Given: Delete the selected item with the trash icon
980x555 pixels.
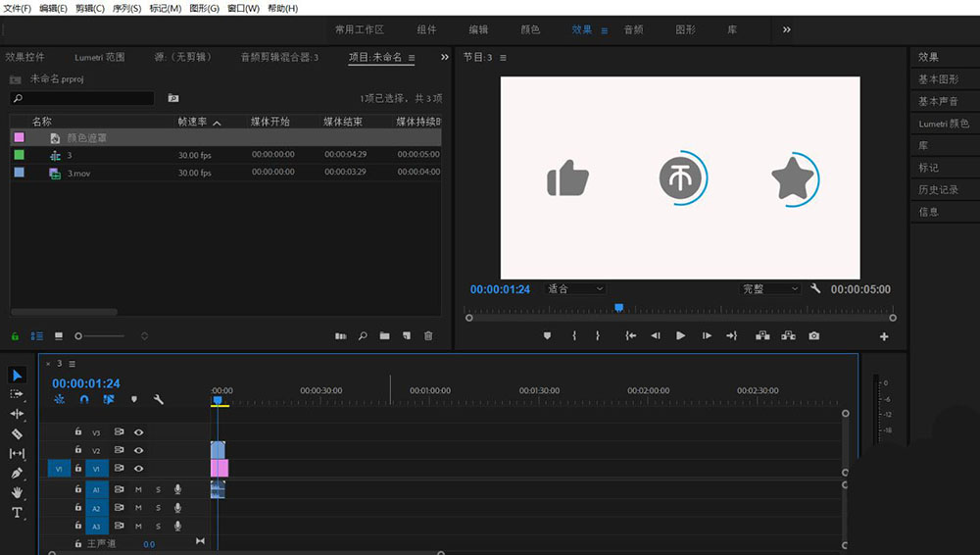Looking at the screenshot, I should [427, 336].
